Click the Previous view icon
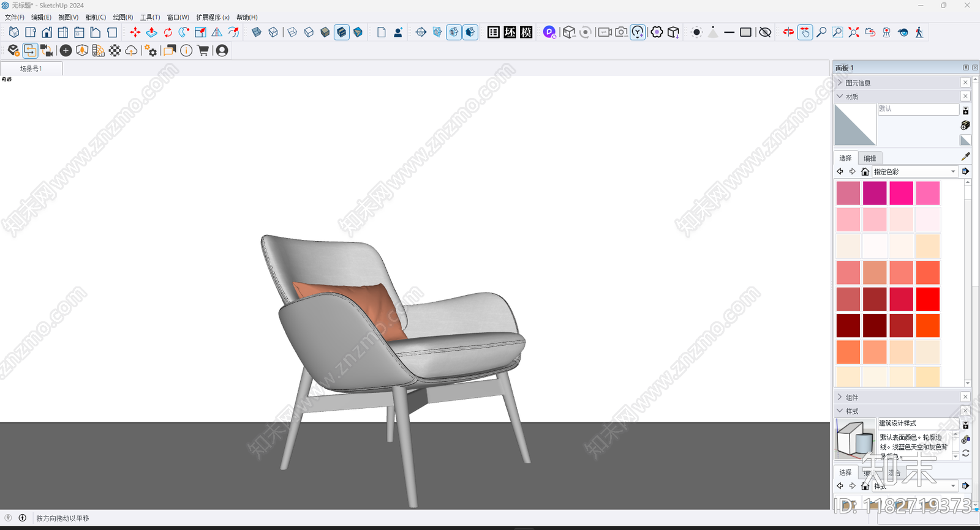This screenshot has height=530, width=980. (870, 32)
